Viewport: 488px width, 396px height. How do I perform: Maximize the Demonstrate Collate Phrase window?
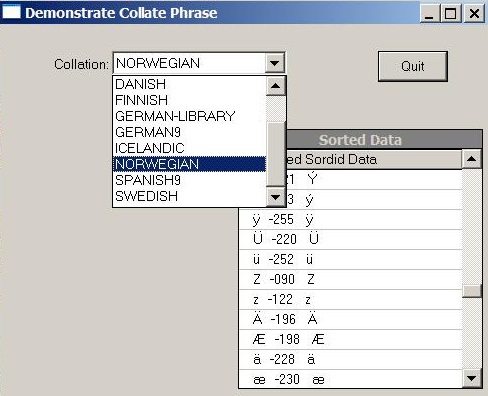[451, 13]
